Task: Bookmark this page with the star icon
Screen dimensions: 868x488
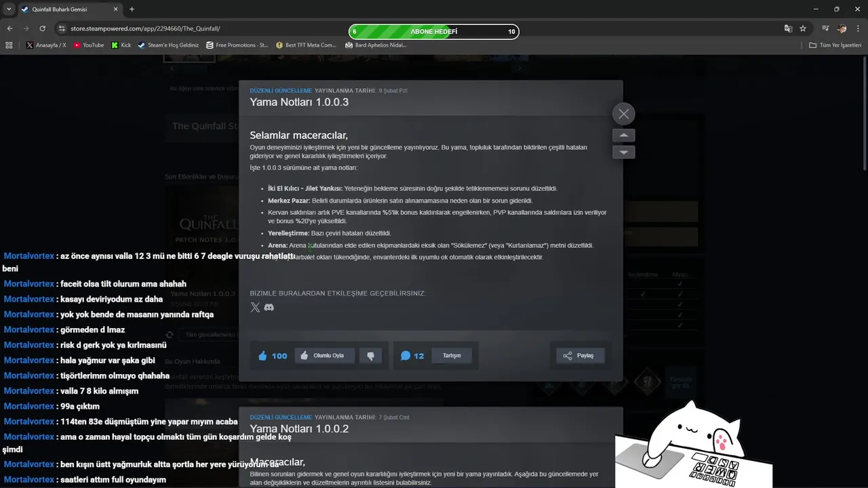Action: pyautogui.click(x=803, y=28)
